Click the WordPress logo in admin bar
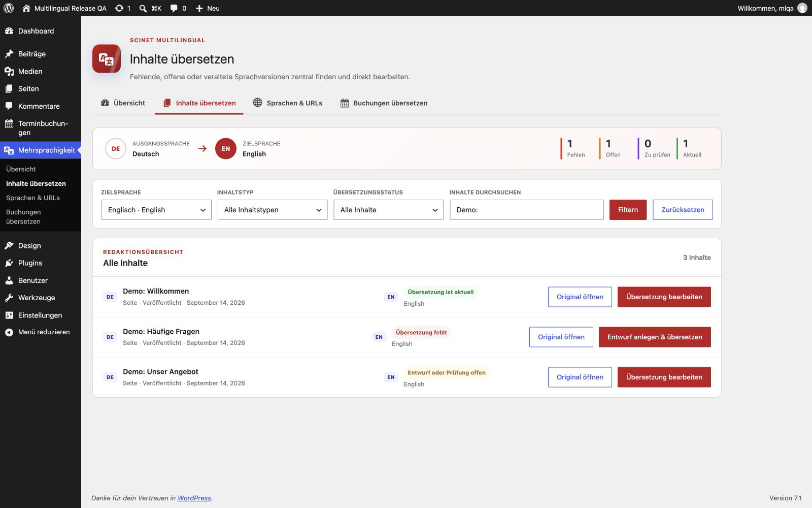 point(9,8)
